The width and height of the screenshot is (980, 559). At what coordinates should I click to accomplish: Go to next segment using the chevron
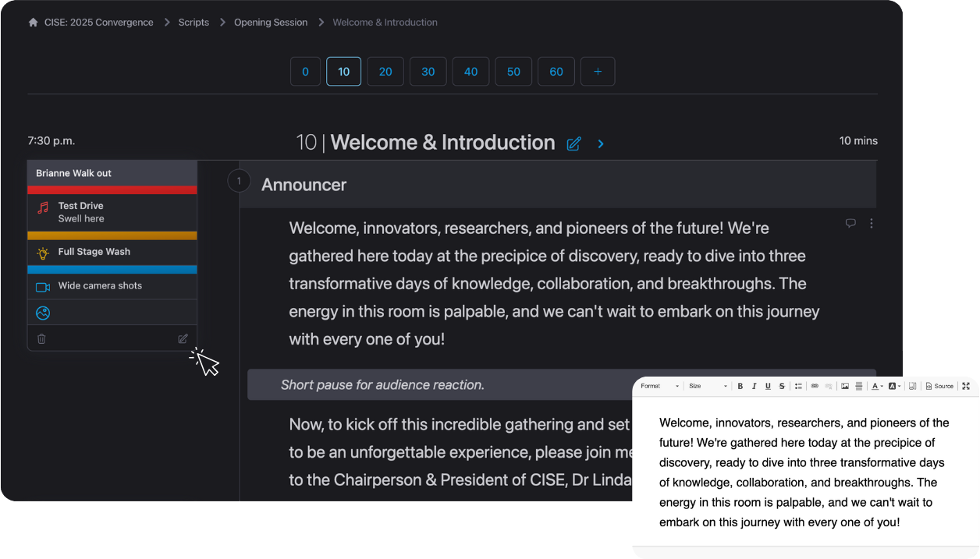click(x=601, y=144)
